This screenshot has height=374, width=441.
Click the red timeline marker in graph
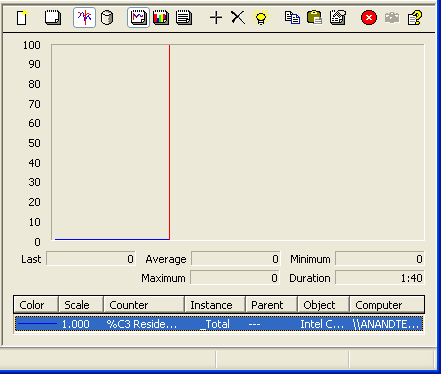(x=169, y=142)
